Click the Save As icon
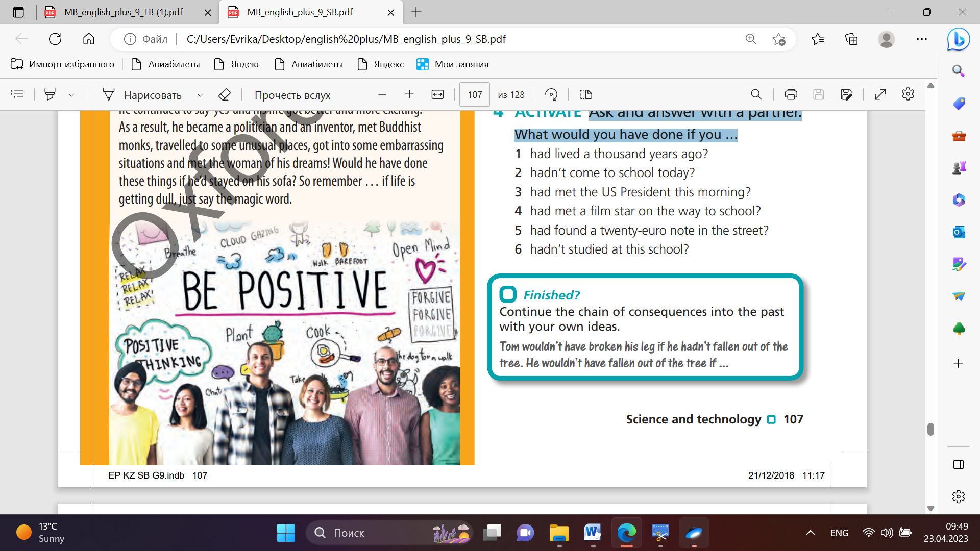Viewport: 980px width, 551px height. point(846,94)
